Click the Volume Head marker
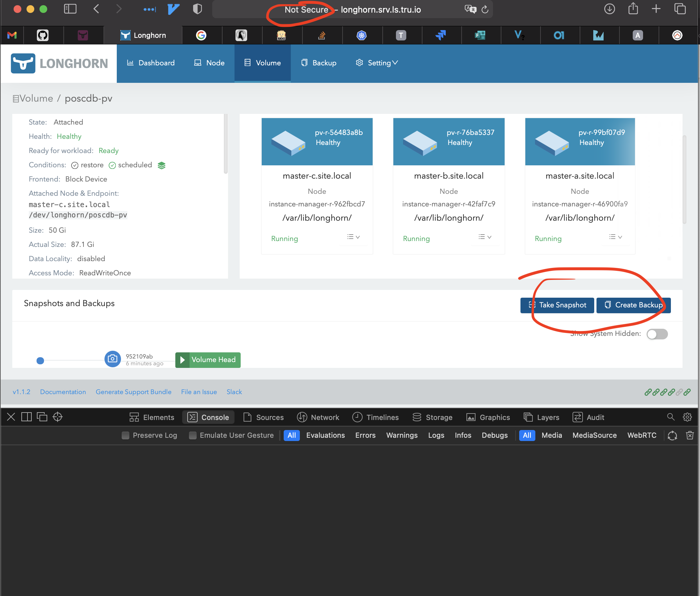This screenshot has width=700, height=596. point(208,360)
